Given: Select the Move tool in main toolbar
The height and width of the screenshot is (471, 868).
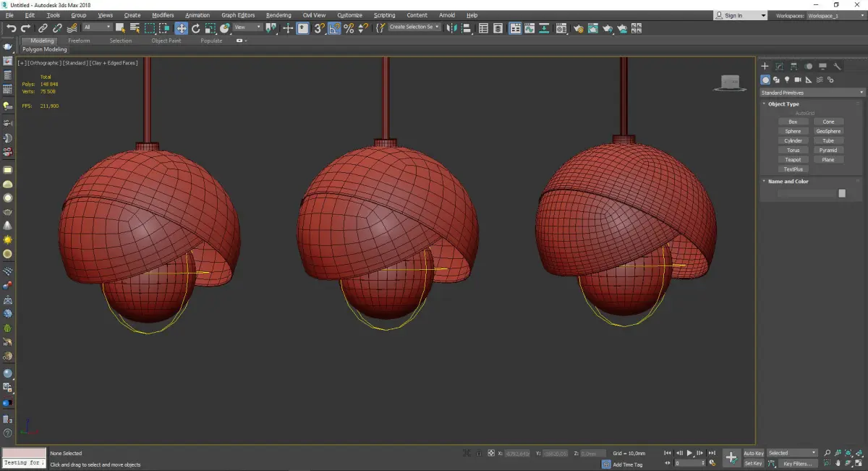Looking at the screenshot, I should point(181,28).
